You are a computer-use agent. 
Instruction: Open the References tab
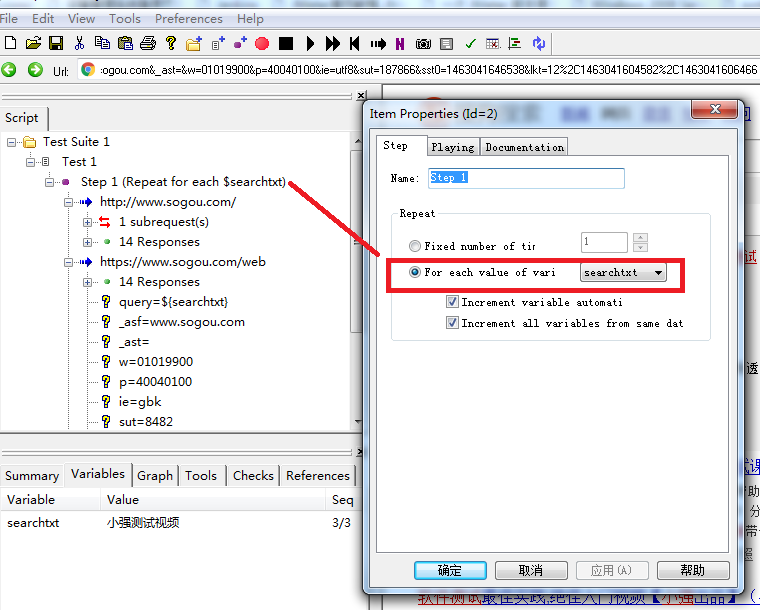coord(318,476)
